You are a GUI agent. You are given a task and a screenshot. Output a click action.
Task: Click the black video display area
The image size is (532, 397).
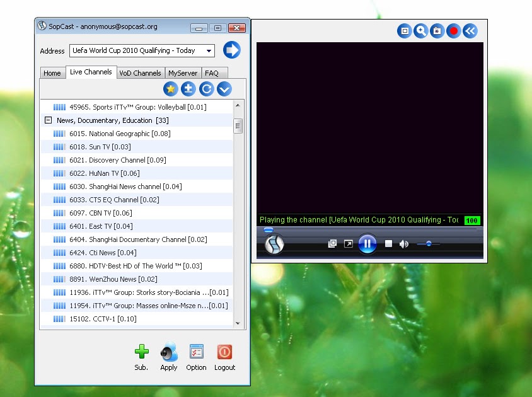pyautogui.click(x=370, y=128)
